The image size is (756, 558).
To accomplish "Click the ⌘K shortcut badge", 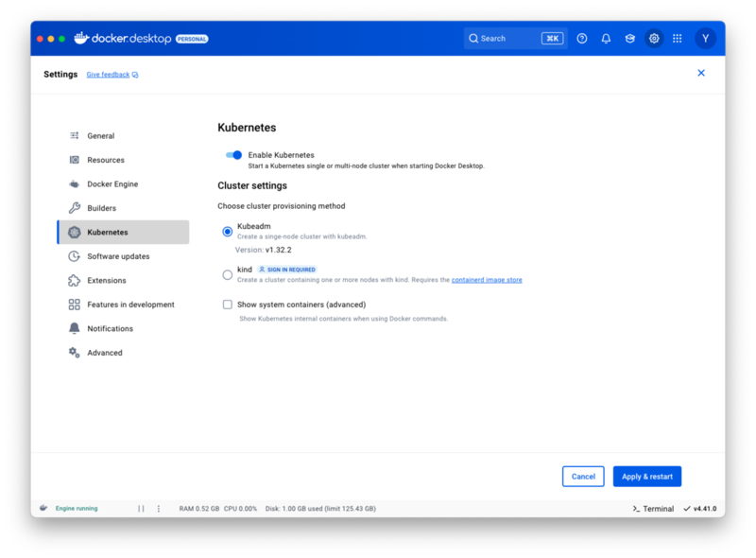I will (x=552, y=39).
